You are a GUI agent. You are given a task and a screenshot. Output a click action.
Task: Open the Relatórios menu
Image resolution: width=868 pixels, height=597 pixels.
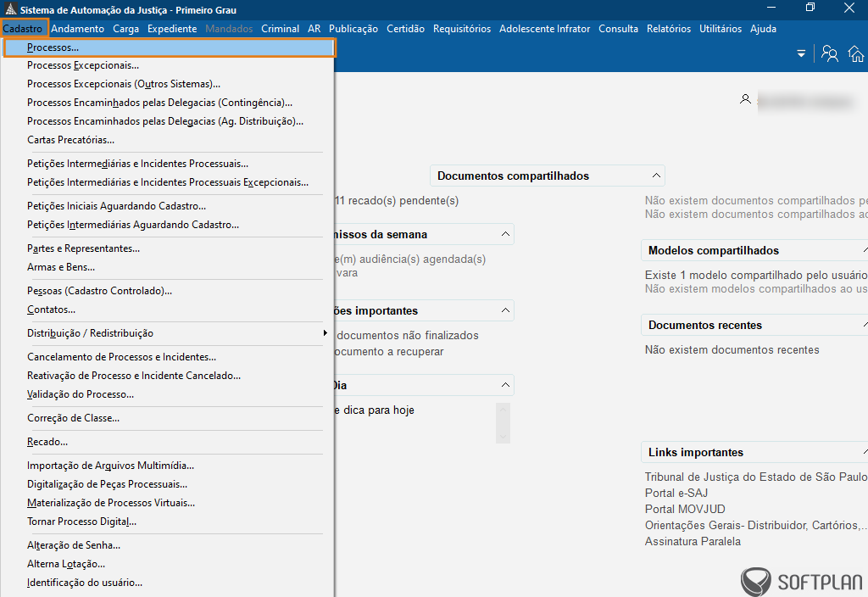click(x=669, y=29)
